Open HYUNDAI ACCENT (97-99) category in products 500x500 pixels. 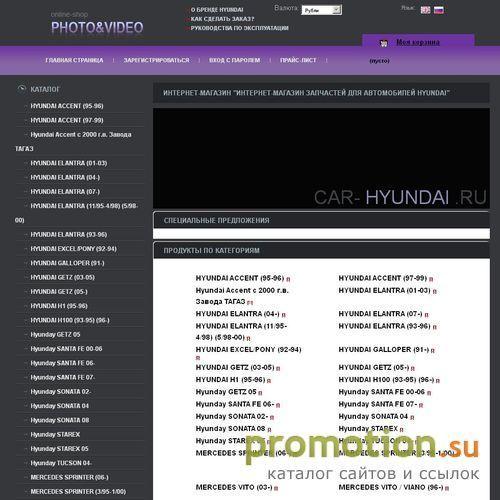pos(383,278)
